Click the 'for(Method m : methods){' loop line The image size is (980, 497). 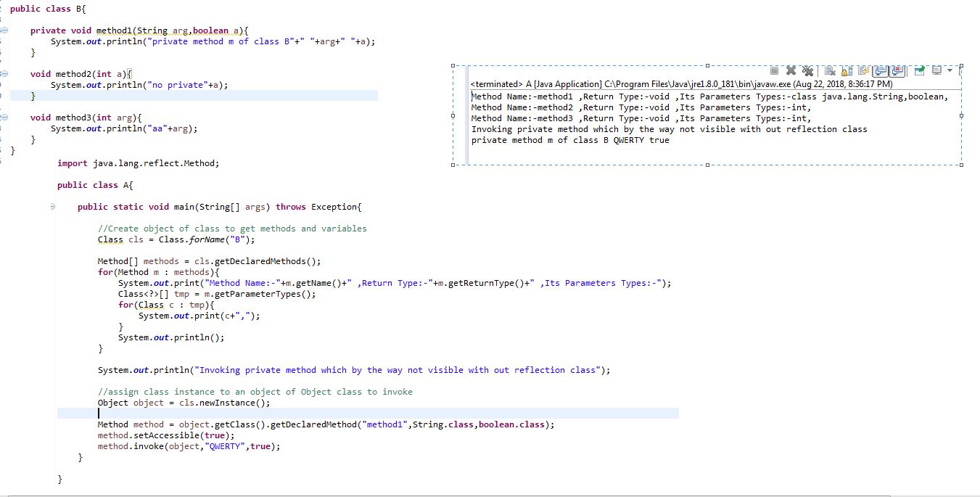[x=158, y=272]
